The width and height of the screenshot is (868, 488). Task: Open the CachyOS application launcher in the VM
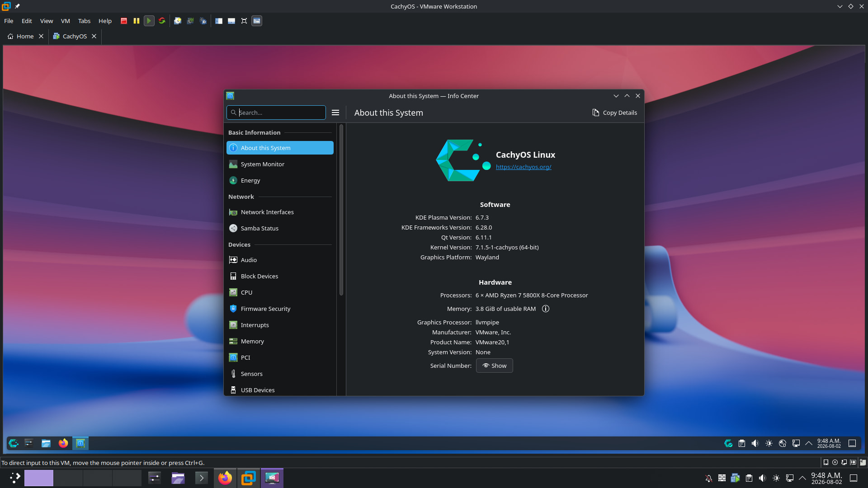(14, 443)
